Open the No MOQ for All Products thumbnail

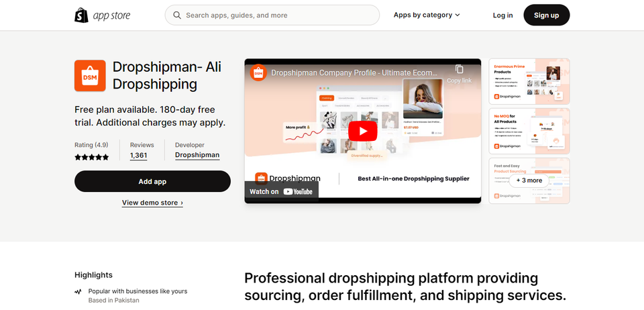click(x=529, y=131)
